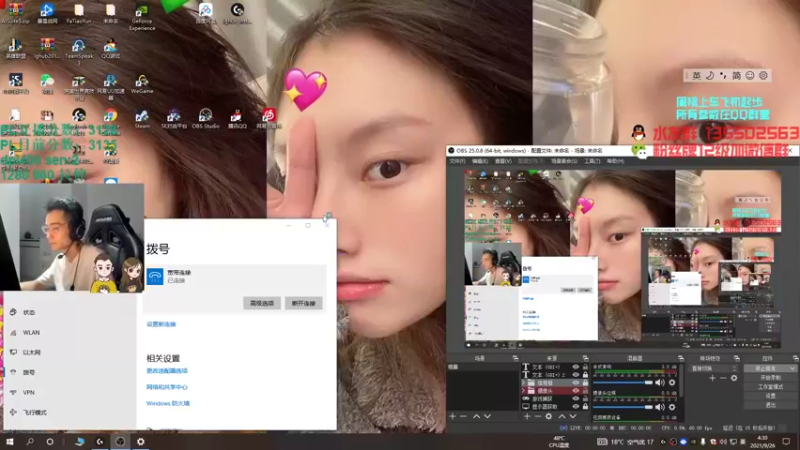Click the 断开连接 button
800x450 pixels.
pos(304,303)
